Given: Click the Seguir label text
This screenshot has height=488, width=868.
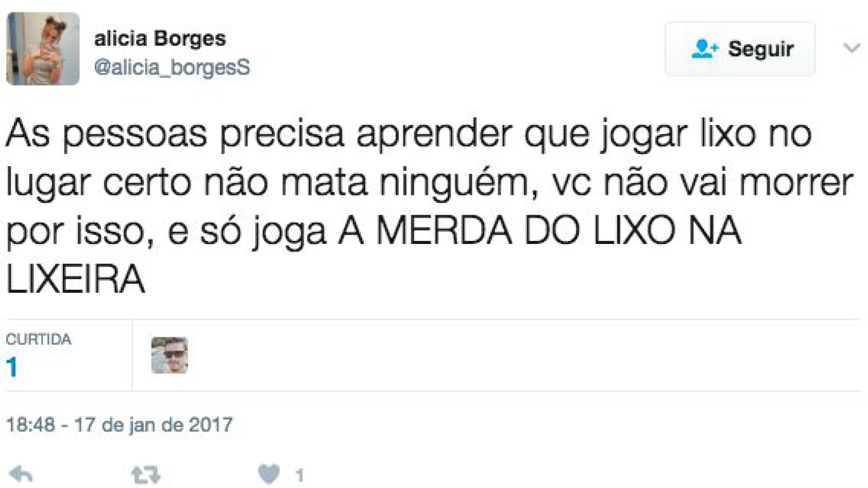Looking at the screenshot, I should pos(761,49).
